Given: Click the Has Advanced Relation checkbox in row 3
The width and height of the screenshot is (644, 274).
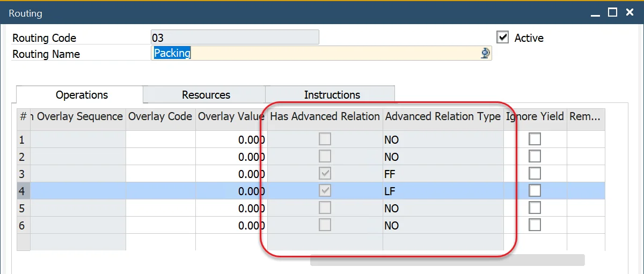Looking at the screenshot, I should coord(325,174).
